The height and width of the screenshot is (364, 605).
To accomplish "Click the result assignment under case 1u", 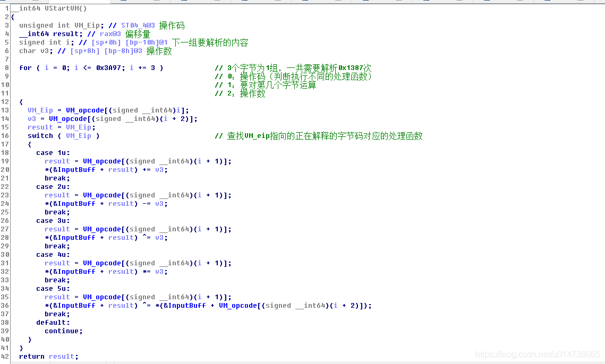I will tap(138, 161).
